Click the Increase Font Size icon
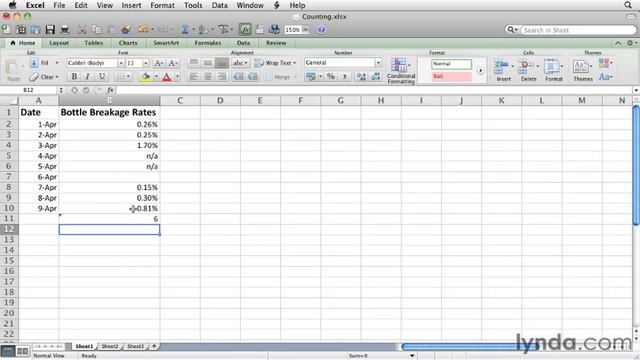Screen dimensions: 640x360 158,63
